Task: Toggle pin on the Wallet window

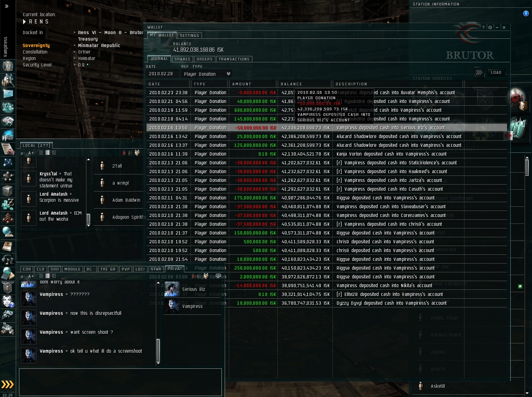Action: click(x=490, y=27)
